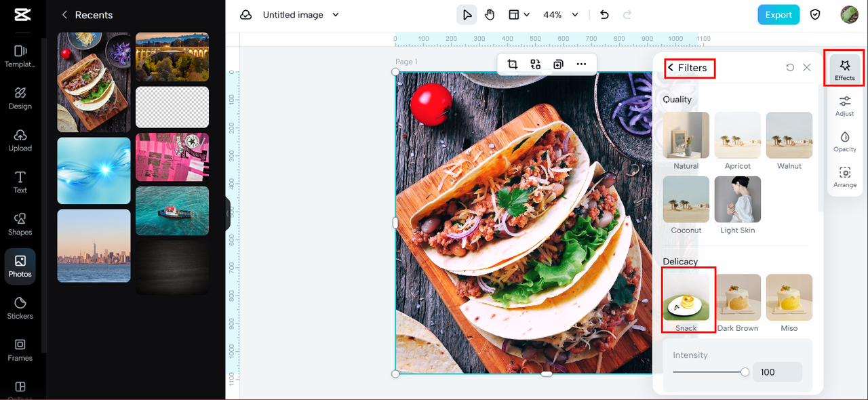This screenshot has height=400, width=868.
Task: Switch to the Text tab in sidebar
Action: click(x=20, y=182)
